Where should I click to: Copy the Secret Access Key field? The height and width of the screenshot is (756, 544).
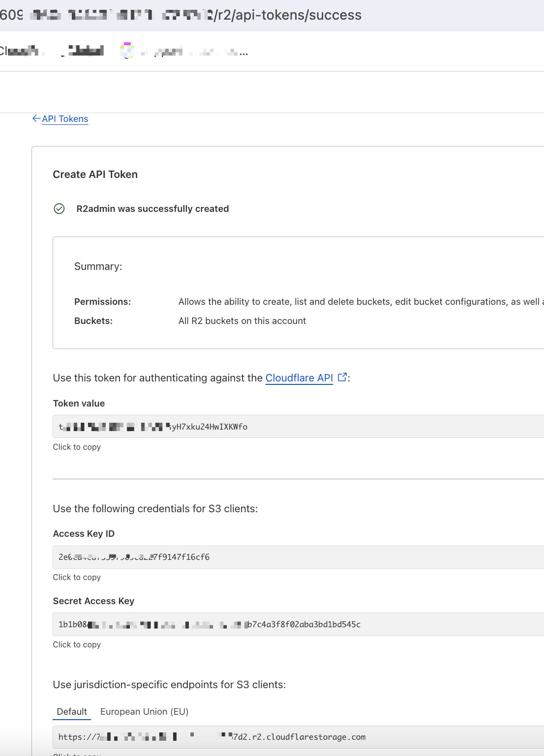tap(298, 624)
